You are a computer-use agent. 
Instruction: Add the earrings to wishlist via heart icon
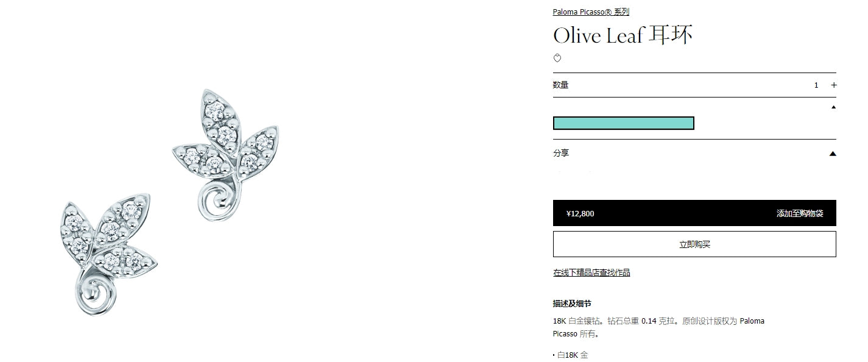click(557, 59)
